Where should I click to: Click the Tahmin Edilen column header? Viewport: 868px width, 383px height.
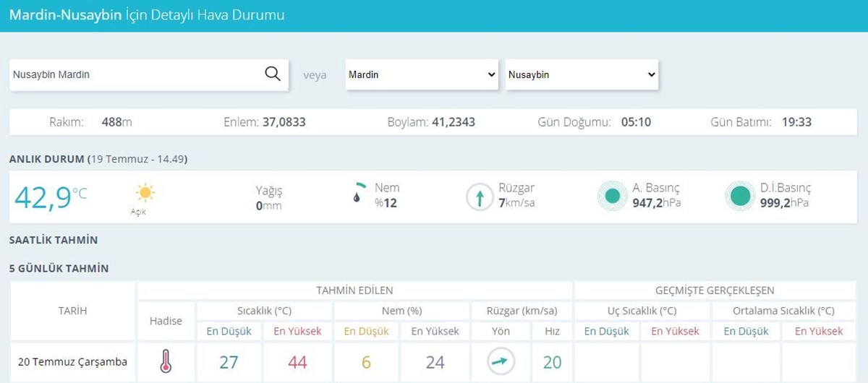(x=354, y=291)
